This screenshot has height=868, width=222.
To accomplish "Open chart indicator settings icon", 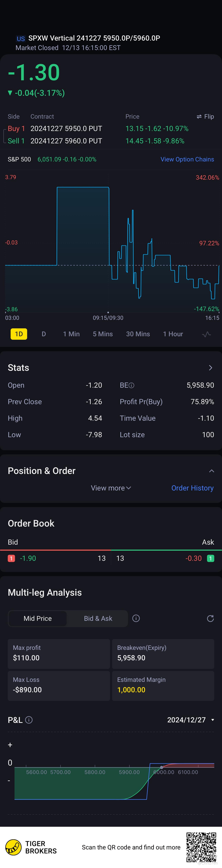I will [206, 334].
